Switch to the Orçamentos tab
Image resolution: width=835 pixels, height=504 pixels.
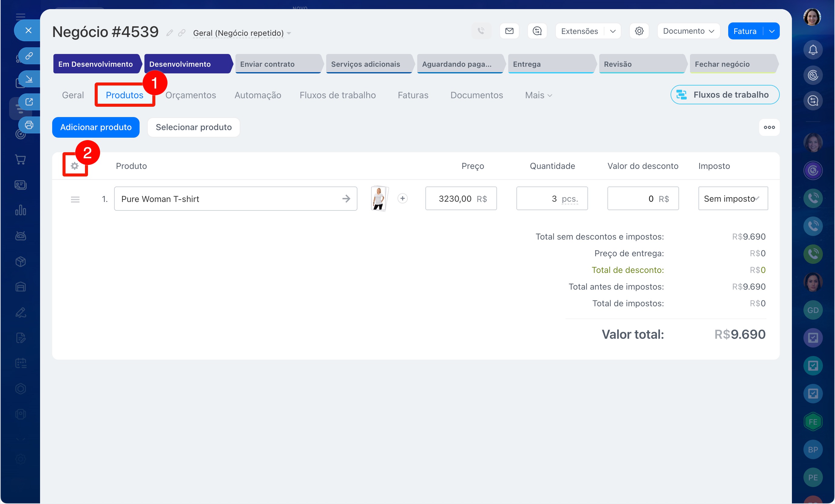pos(191,95)
